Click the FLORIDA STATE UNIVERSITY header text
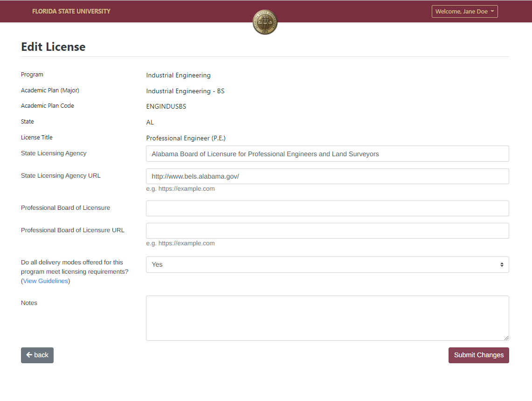The image size is (532, 401). (x=71, y=11)
